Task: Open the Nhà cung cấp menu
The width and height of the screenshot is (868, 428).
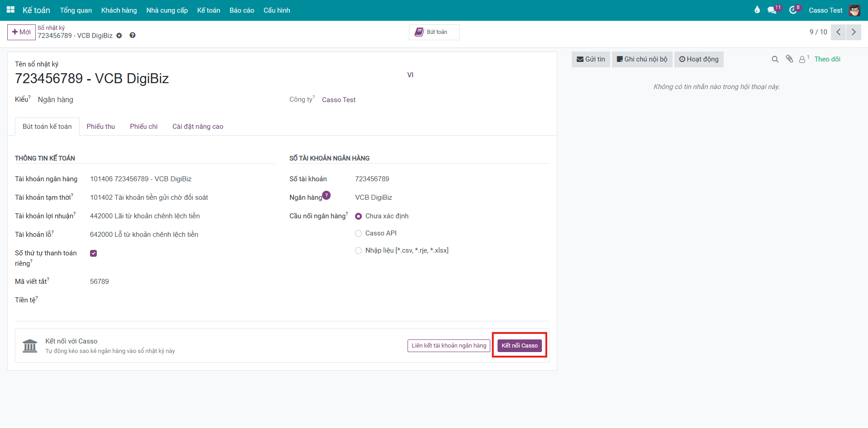Action: point(167,10)
